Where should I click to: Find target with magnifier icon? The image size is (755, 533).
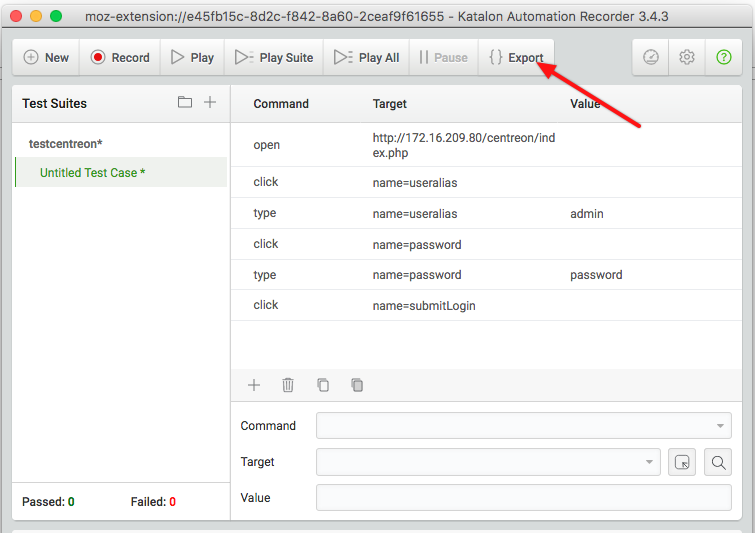pyautogui.click(x=718, y=462)
